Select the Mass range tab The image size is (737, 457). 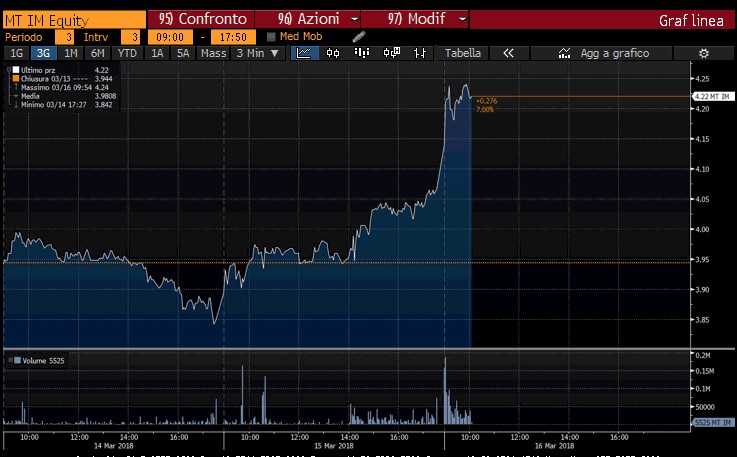tap(213, 53)
